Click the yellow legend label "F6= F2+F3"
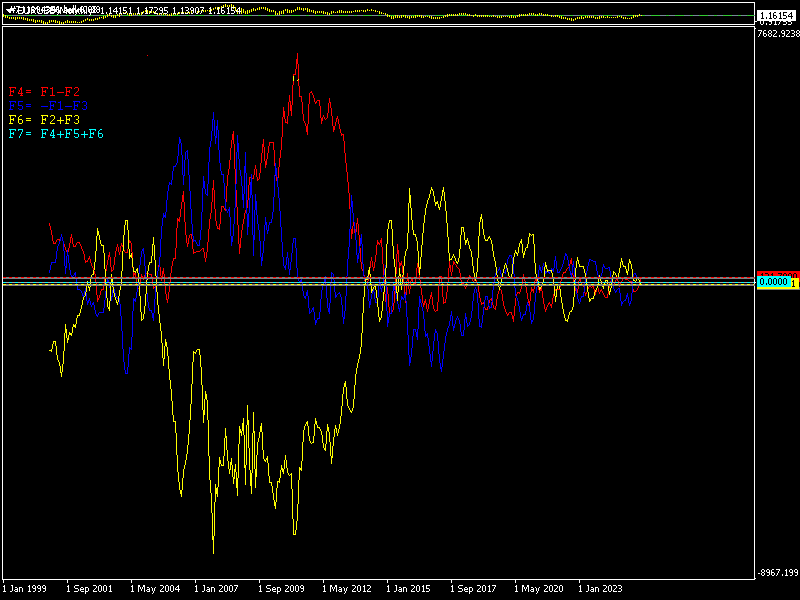Viewport: 800px width, 600px height. point(44,120)
